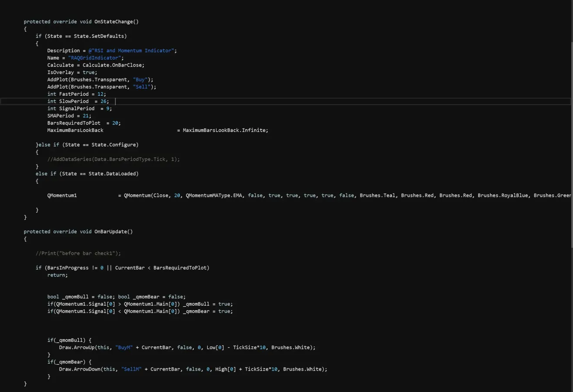Click the "Sell" plot name string

pyautogui.click(x=142, y=87)
